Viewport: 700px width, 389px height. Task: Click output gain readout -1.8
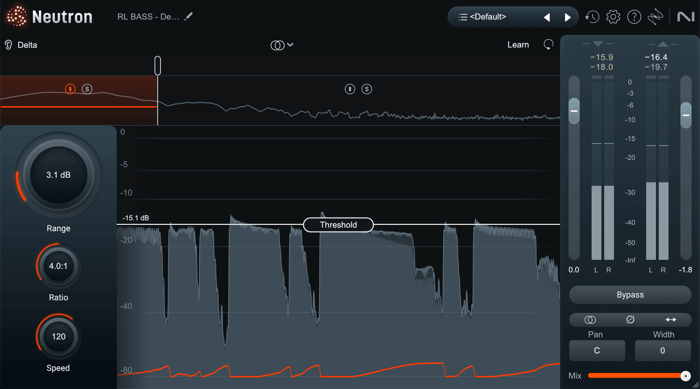tap(685, 270)
